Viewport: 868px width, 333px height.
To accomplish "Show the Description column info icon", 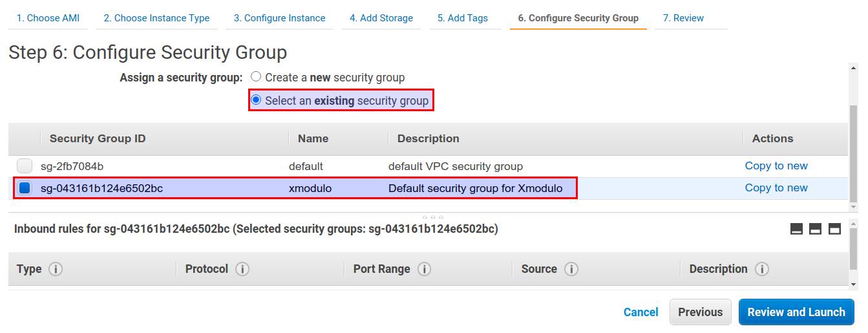I will point(762,269).
